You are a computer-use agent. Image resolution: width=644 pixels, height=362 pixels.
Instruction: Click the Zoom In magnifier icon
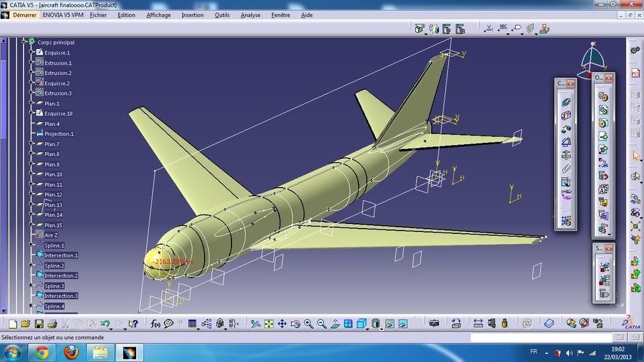(x=309, y=324)
